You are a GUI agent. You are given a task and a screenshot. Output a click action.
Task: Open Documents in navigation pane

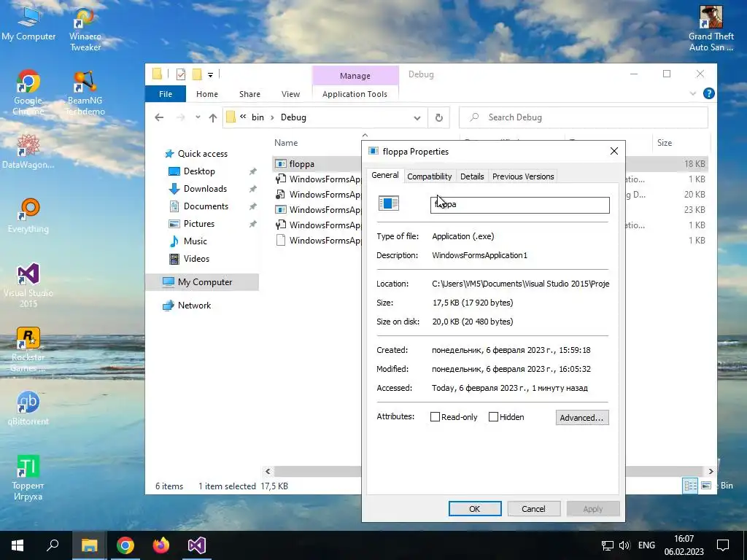(206, 206)
